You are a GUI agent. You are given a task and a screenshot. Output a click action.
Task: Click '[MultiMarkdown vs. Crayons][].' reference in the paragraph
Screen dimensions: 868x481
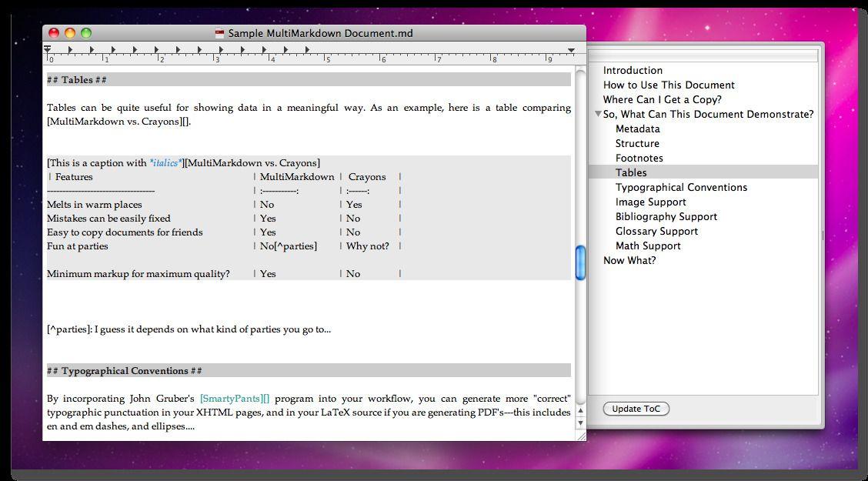(119, 122)
